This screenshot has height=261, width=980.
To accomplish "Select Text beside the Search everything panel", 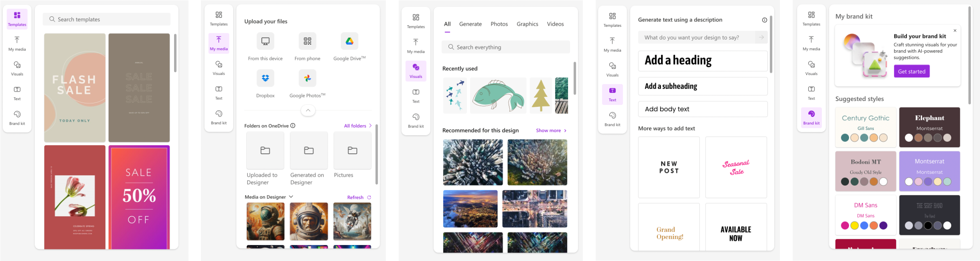I will (x=416, y=96).
